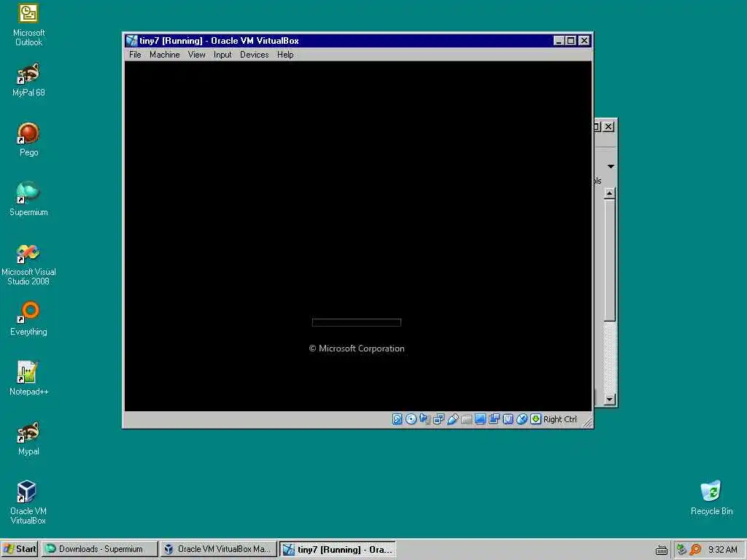This screenshot has height=560, width=747.
Task: Close the background VirtualBox Manager window
Action: click(608, 127)
